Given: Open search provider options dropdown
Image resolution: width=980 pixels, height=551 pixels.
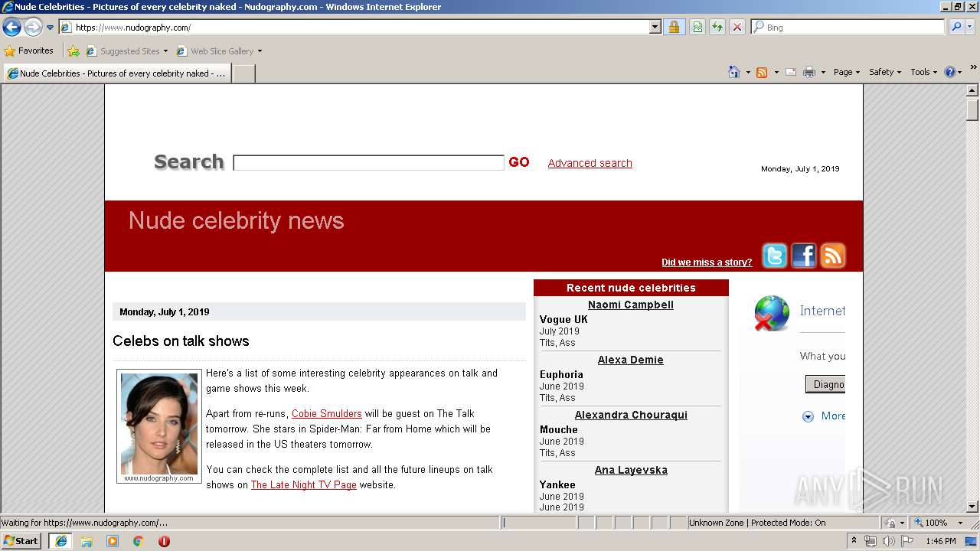Looking at the screenshot, I should [971, 28].
